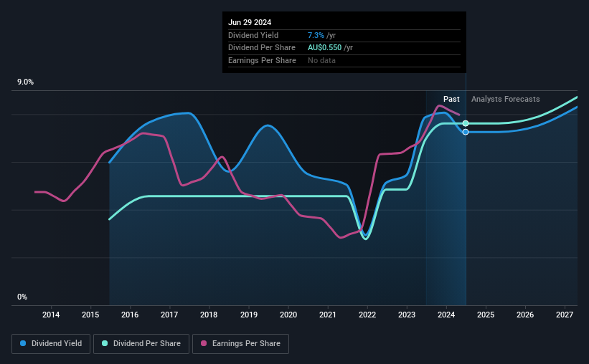This screenshot has width=589, height=364.
Task: Click the 2026 x-axis label
Action: pos(525,315)
